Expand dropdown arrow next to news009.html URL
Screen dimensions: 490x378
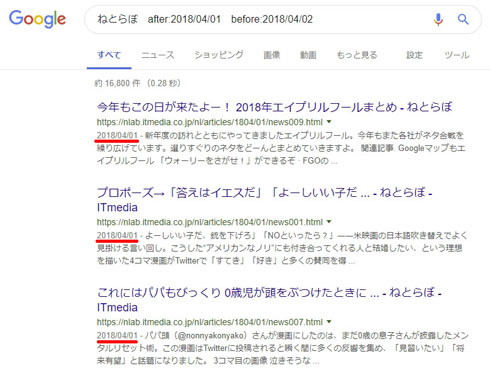tap(329, 122)
